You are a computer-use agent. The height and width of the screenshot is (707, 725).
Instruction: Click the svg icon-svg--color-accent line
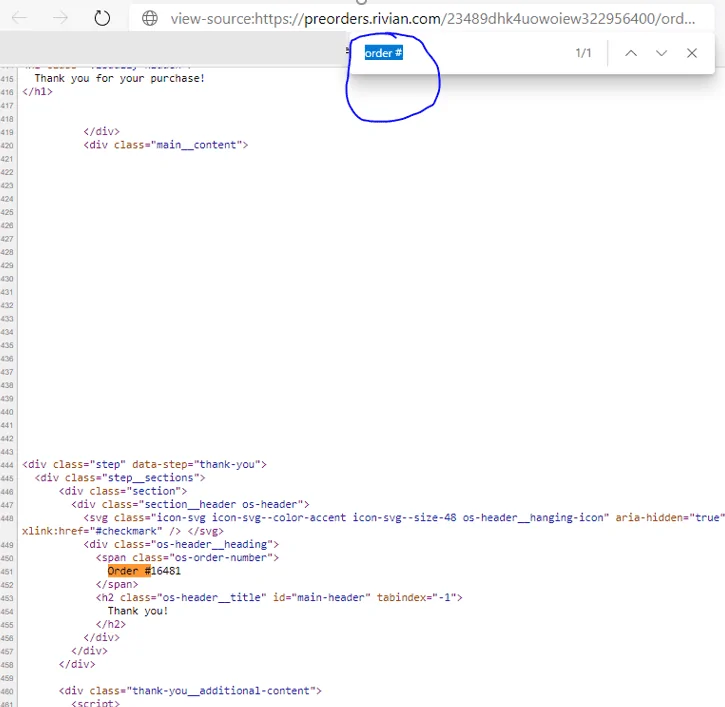coord(404,517)
